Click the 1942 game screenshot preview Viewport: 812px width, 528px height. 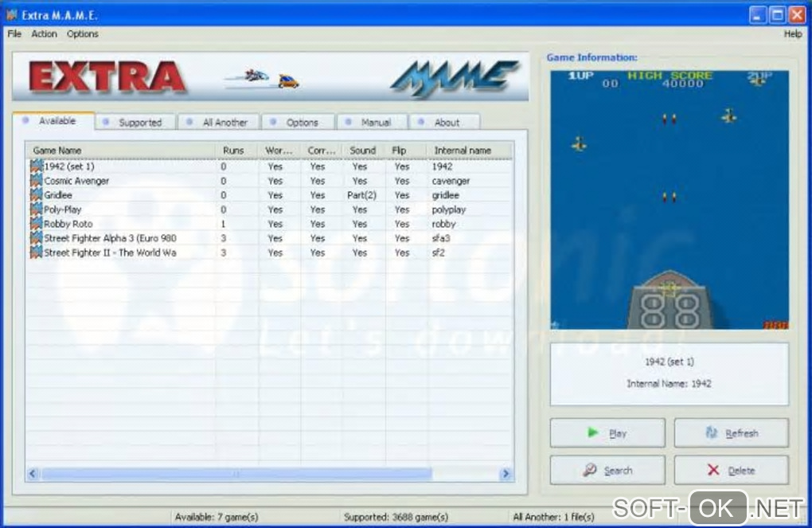tap(669, 199)
